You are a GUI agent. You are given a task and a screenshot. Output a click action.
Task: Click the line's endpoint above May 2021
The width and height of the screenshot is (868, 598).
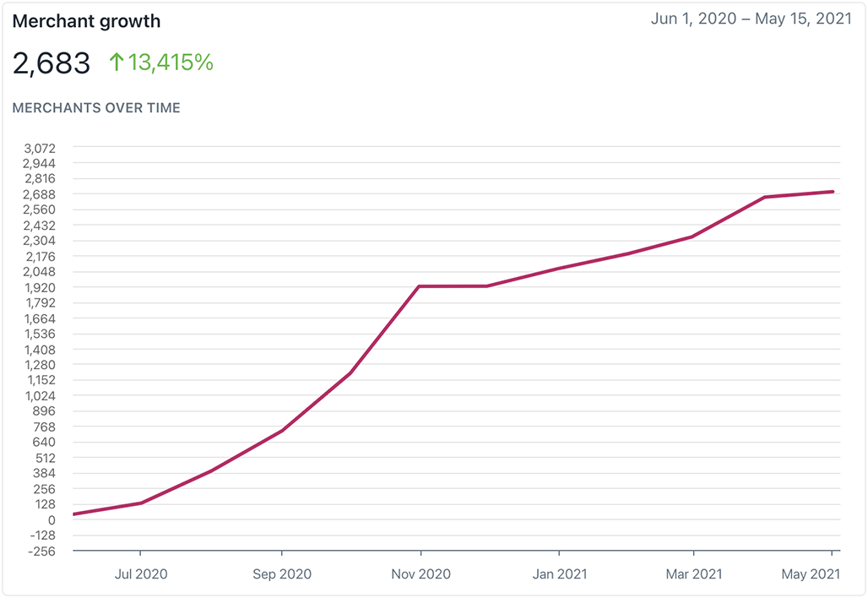(833, 192)
